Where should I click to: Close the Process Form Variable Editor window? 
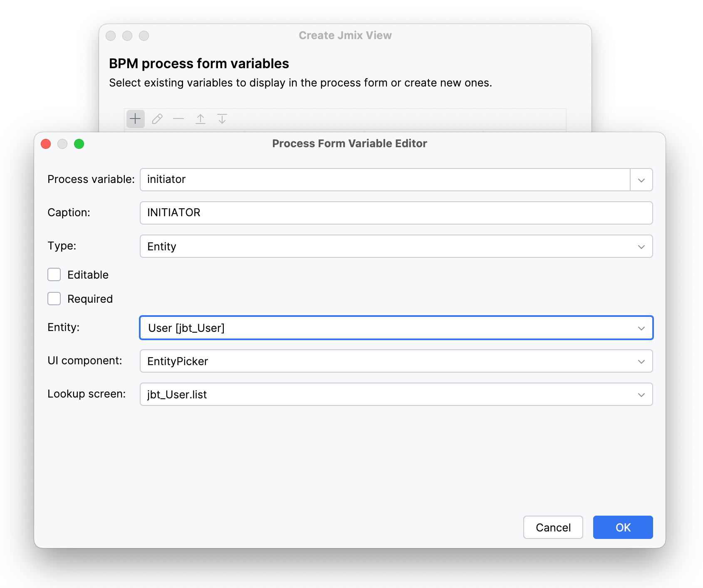46,144
